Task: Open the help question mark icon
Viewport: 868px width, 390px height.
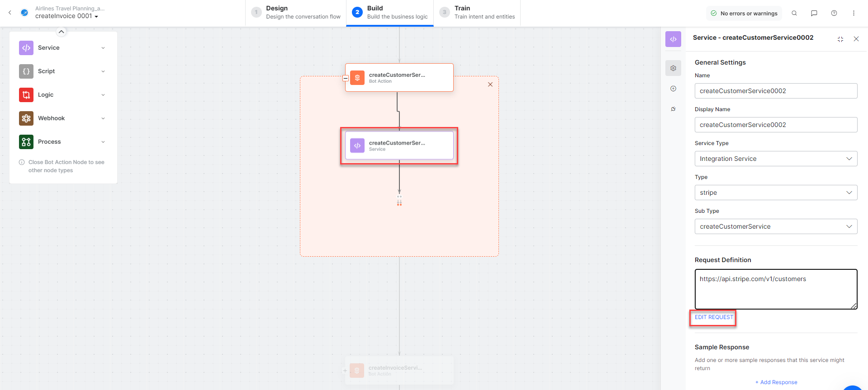Action: pos(834,14)
